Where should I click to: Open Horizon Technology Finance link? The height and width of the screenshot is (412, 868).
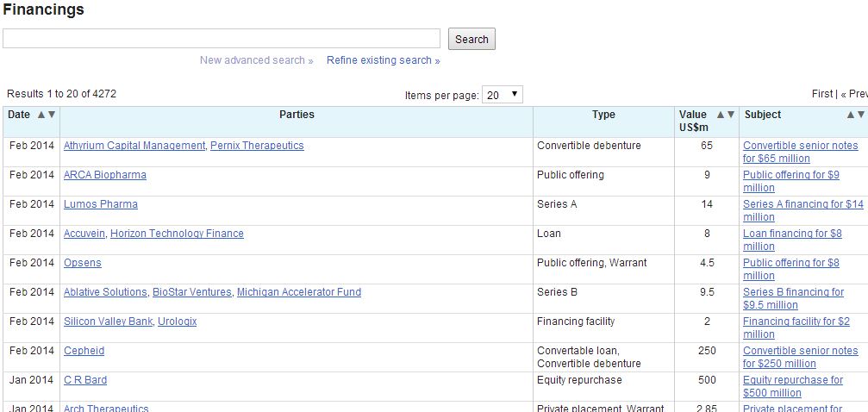(x=178, y=234)
